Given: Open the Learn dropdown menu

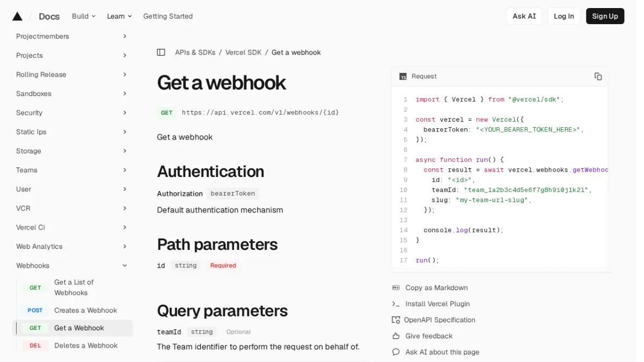Looking at the screenshot, I should click(119, 16).
